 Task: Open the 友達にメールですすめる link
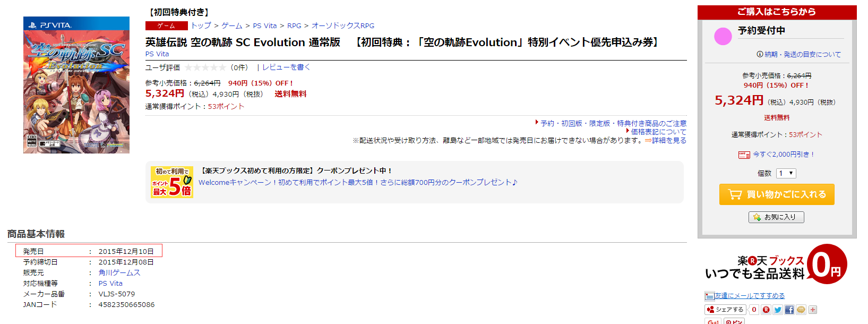[750, 296]
